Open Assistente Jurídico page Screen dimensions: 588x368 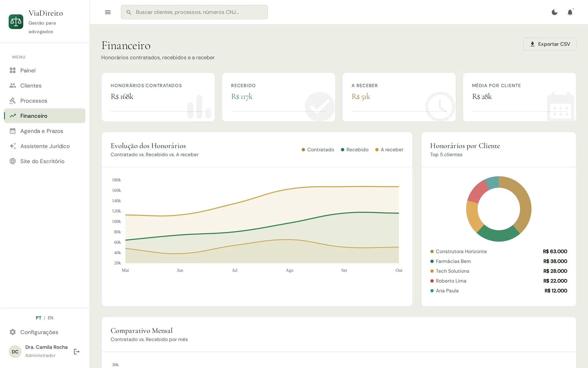point(45,146)
